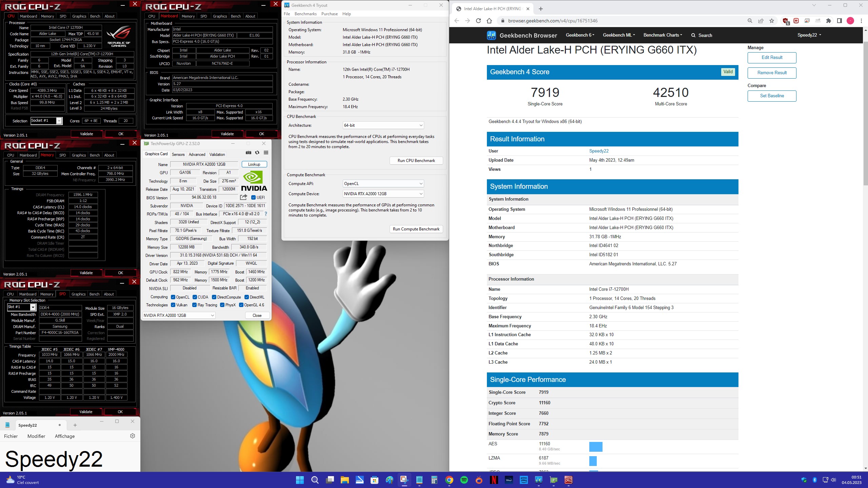Expand the Benchmark Charts menu
The height and width of the screenshot is (488, 868).
click(663, 35)
